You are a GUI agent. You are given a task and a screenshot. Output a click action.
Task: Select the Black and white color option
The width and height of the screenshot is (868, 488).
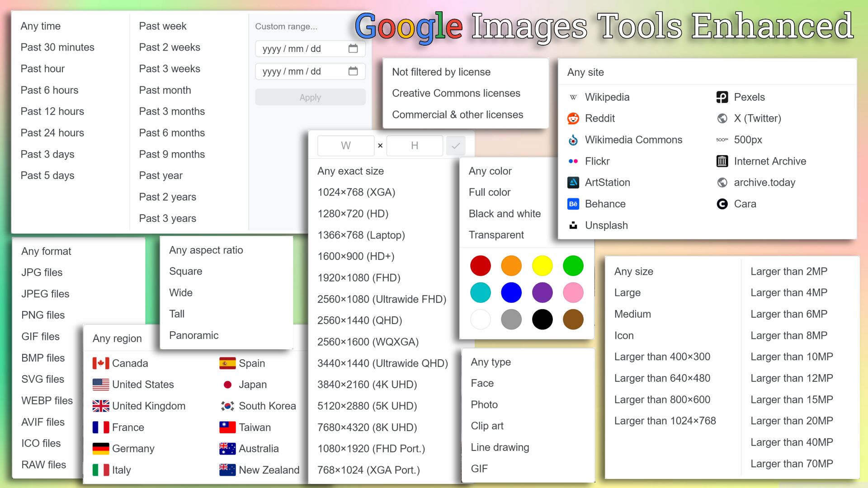click(x=505, y=213)
